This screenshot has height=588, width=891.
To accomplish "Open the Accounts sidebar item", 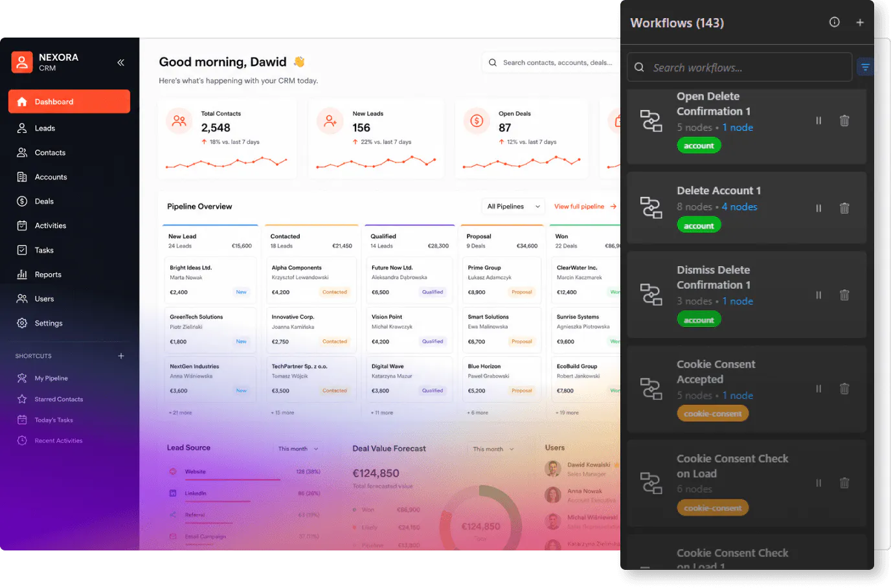I will (x=69, y=177).
